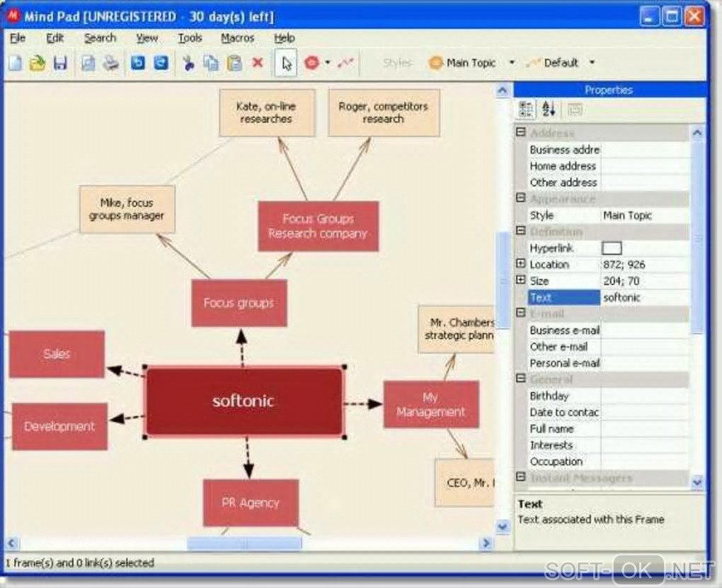Screen dimensions: 722x588
Task: Select Kate, on-line researches frame
Action: [x=267, y=113]
